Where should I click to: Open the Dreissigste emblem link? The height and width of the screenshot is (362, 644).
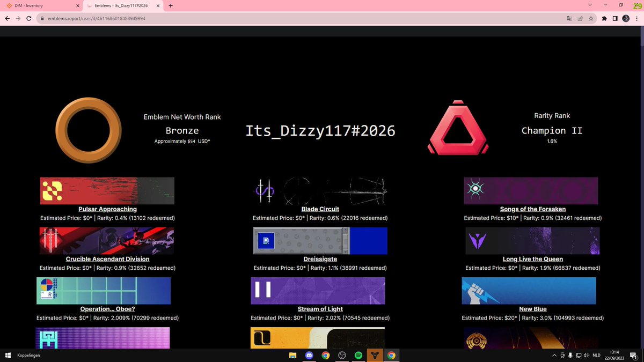320,259
